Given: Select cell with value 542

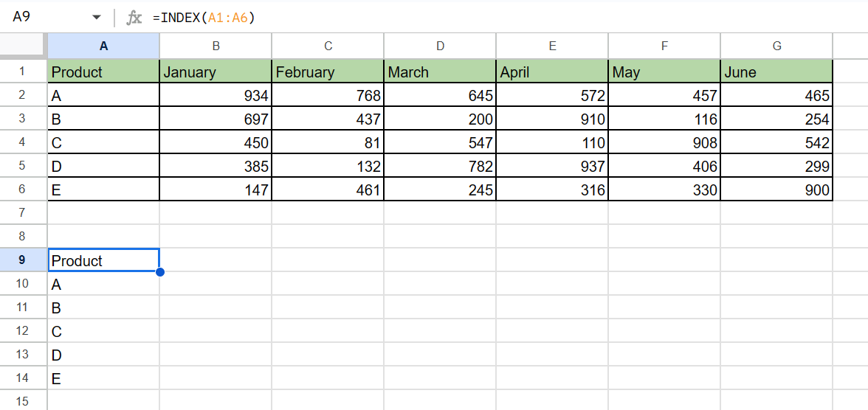Looking at the screenshot, I should tap(776, 142).
